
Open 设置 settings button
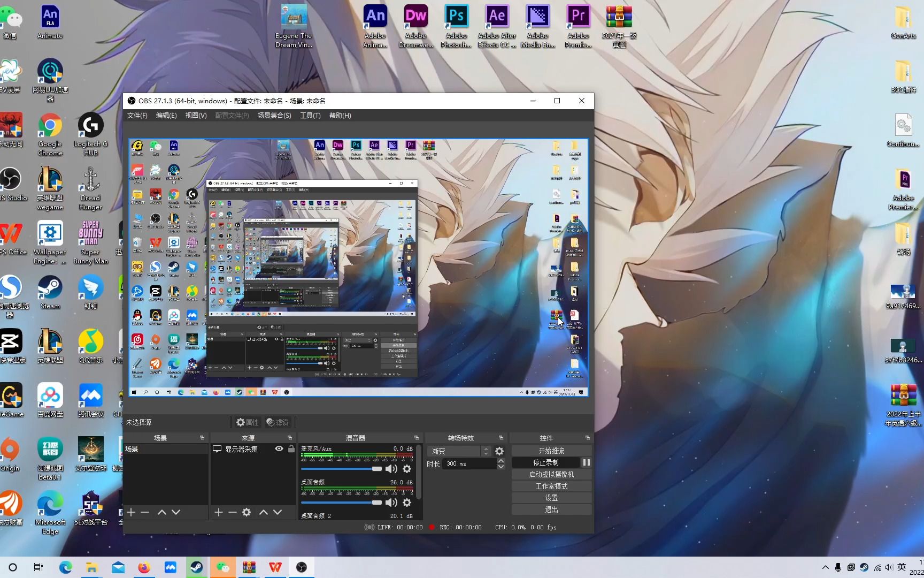click(x=551, y=498)
